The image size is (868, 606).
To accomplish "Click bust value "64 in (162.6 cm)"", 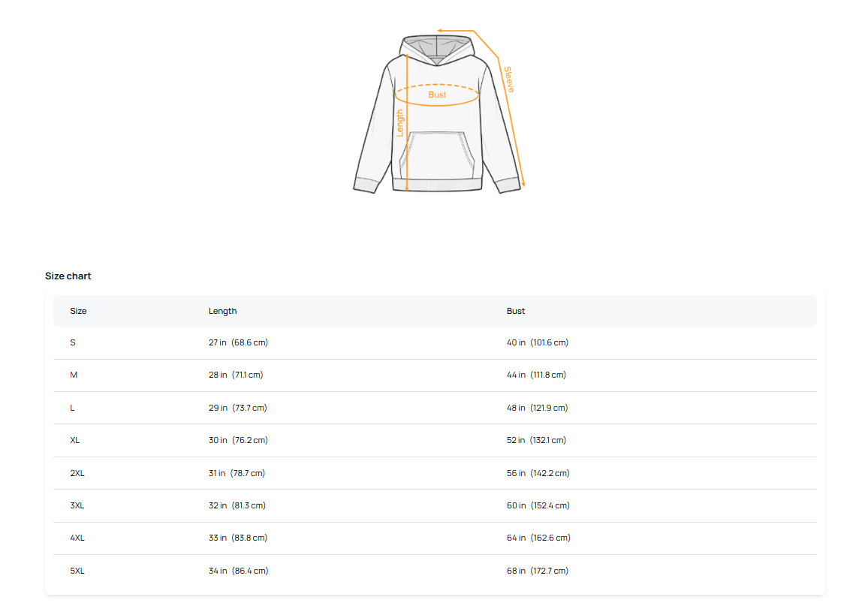I will click(x=538, y=538).
